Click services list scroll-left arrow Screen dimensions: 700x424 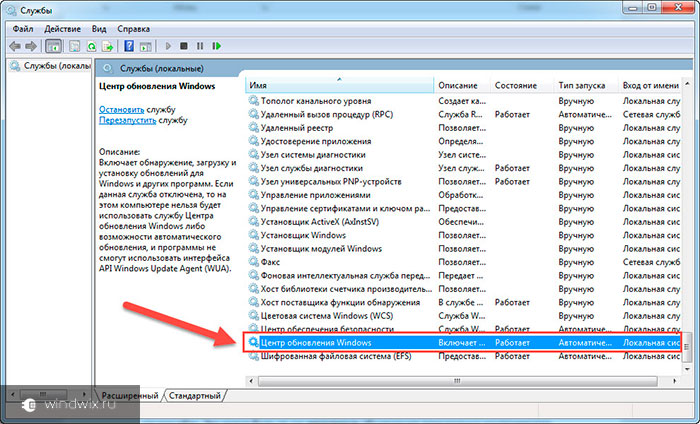251,381
